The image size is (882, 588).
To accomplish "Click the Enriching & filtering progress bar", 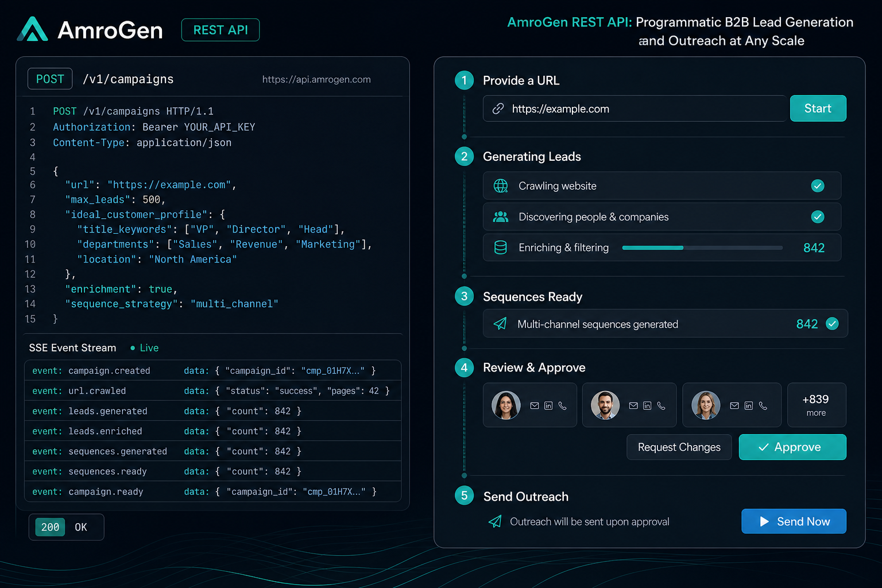I will point(702,248).
